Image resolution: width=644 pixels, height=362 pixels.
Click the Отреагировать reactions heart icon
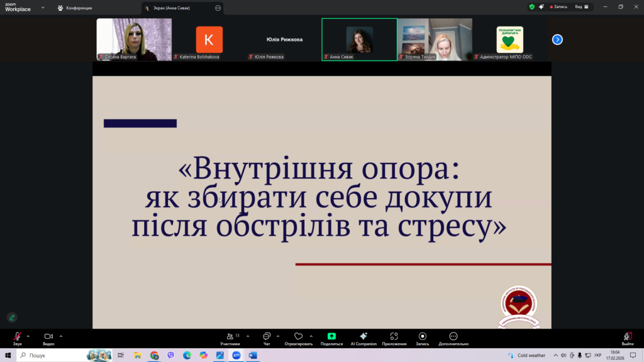298,337
